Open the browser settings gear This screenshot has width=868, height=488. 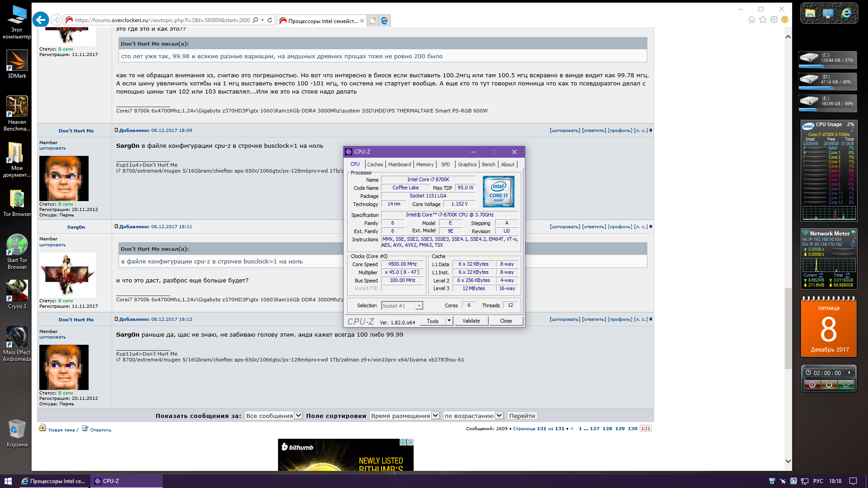click(x=774, y=19)
